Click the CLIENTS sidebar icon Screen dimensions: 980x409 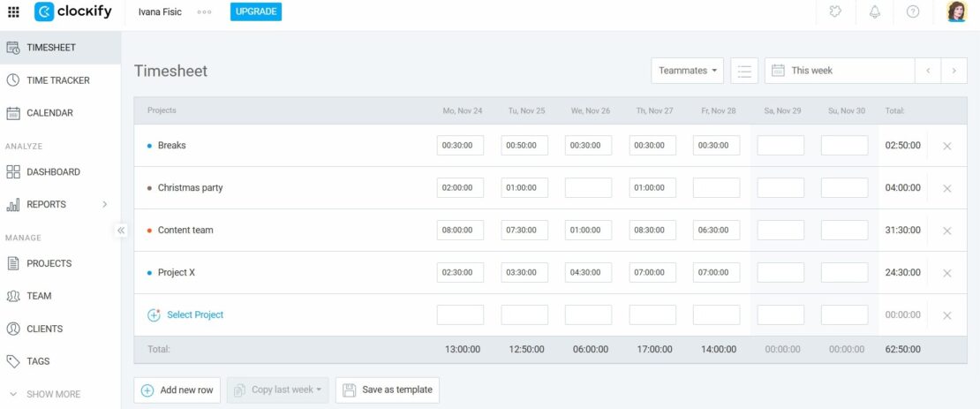point(13,329)
